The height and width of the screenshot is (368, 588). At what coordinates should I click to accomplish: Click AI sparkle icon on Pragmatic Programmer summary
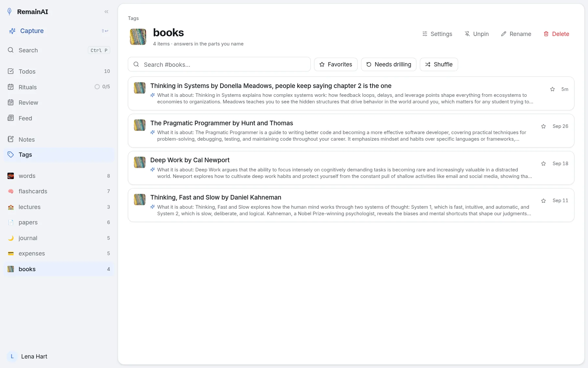point(153,132)
